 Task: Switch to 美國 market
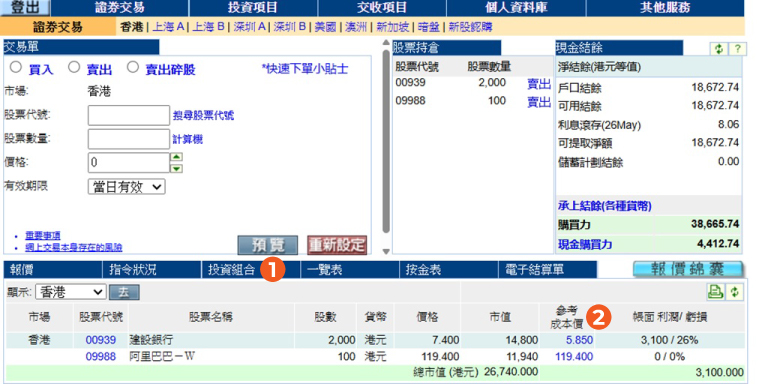(x=325, y=27)
